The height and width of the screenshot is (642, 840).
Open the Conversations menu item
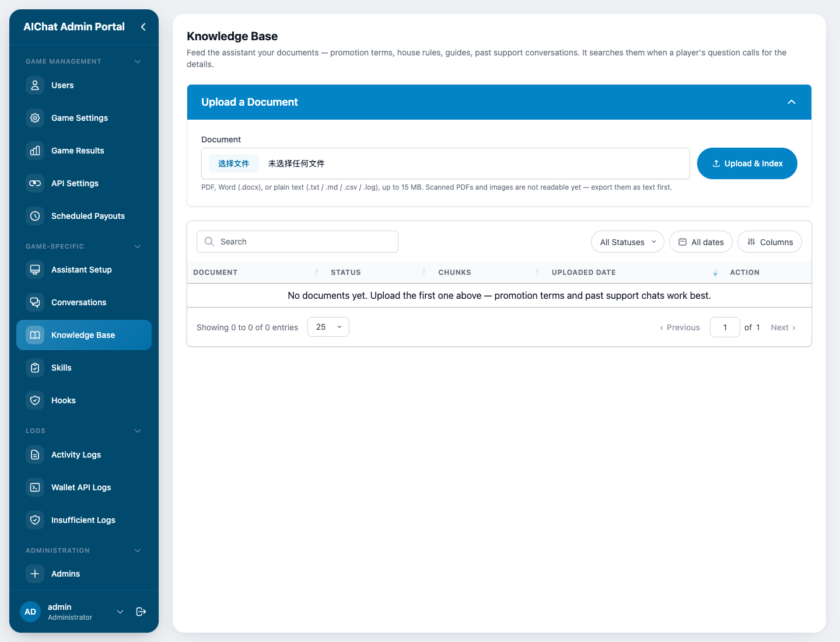click(84, 302)
